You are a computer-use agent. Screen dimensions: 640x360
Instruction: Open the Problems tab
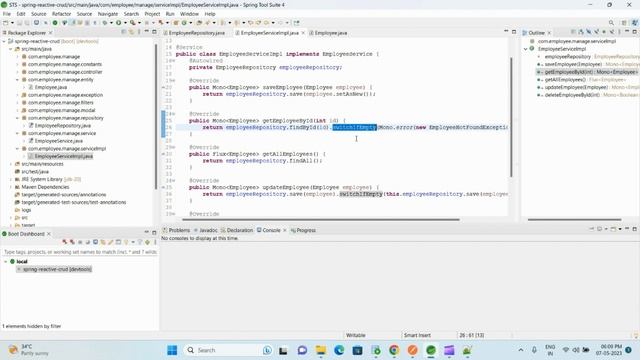click(x=176, y=230)
